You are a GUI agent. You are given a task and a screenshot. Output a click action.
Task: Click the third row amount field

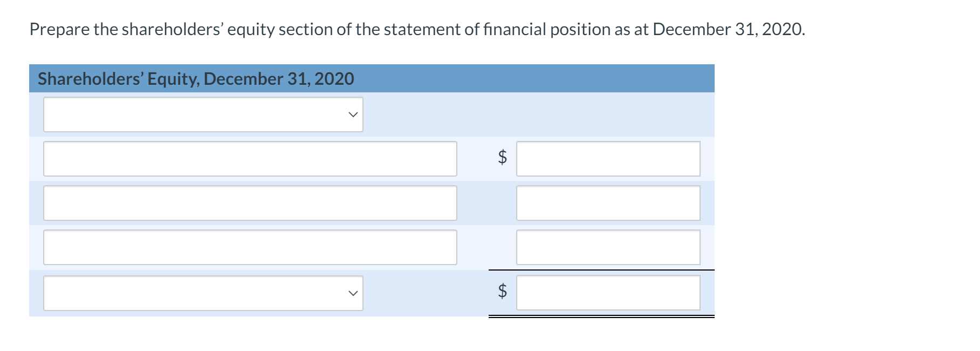(x=608, y=247)
